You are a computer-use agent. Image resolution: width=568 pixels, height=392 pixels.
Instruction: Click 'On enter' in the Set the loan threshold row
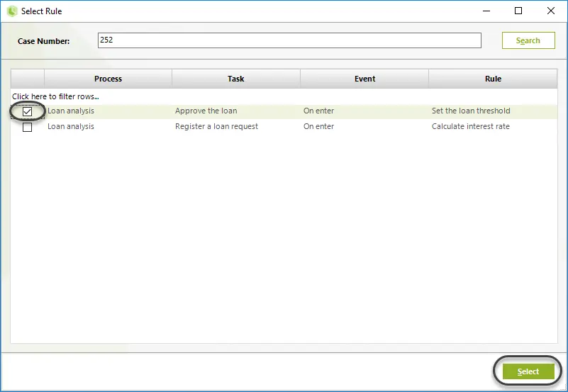tap(319, 111)
